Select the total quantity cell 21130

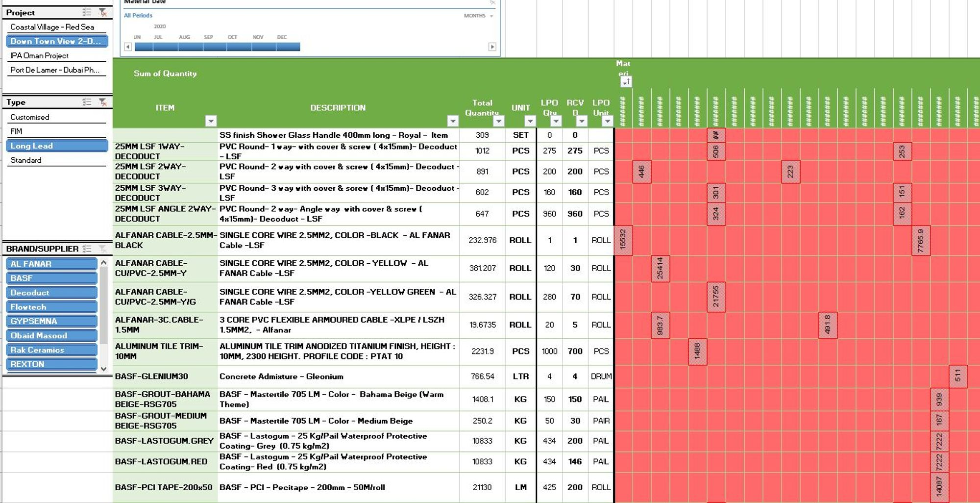pyautogui.click(x=483, y=487)
